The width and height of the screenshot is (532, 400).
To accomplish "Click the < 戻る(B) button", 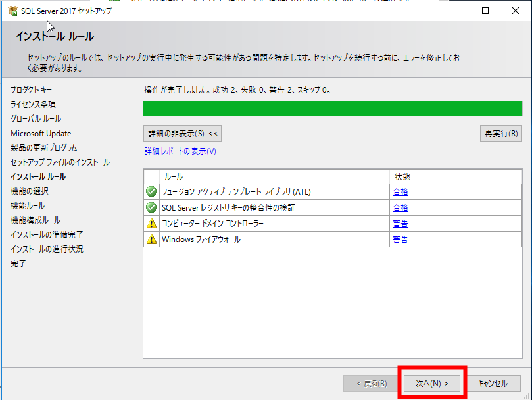I will [x=372, y=384].
